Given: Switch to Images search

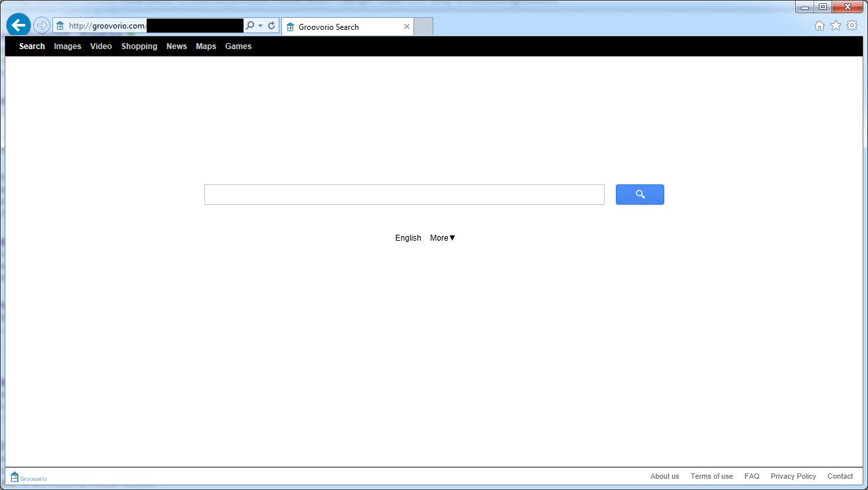Looking at the screenshot, I should 68,46.
